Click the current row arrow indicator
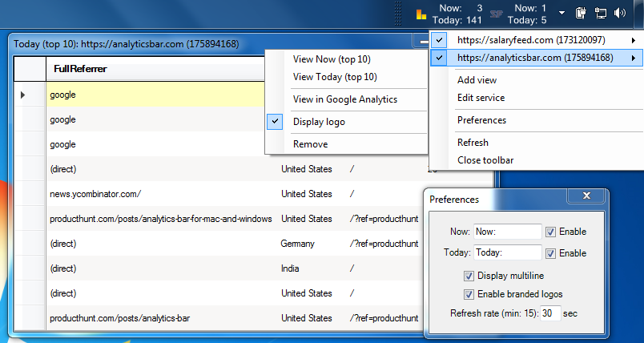 click(x=22, y=95)
